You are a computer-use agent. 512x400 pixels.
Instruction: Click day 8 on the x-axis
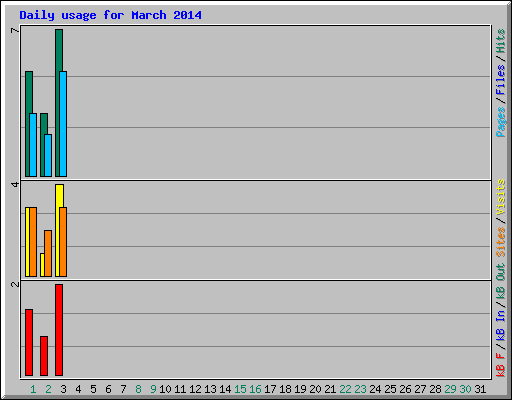[138, 389]
